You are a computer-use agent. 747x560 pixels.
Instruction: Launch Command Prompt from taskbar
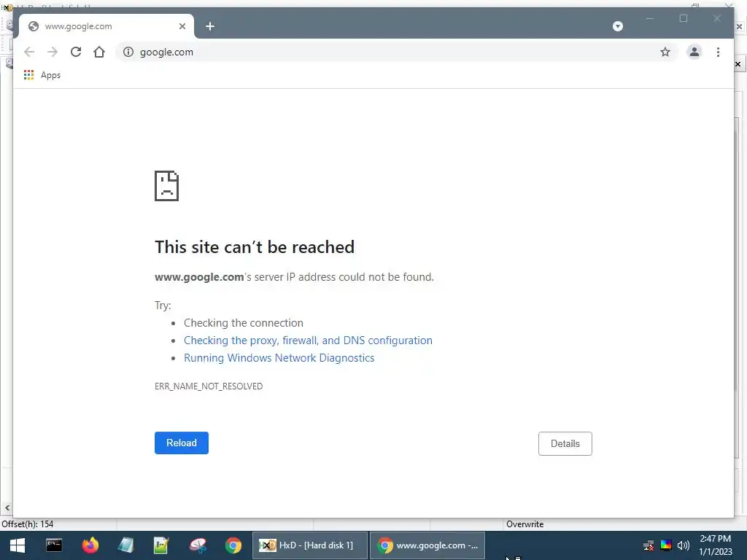pyautogui.click(x=54, y=545)
